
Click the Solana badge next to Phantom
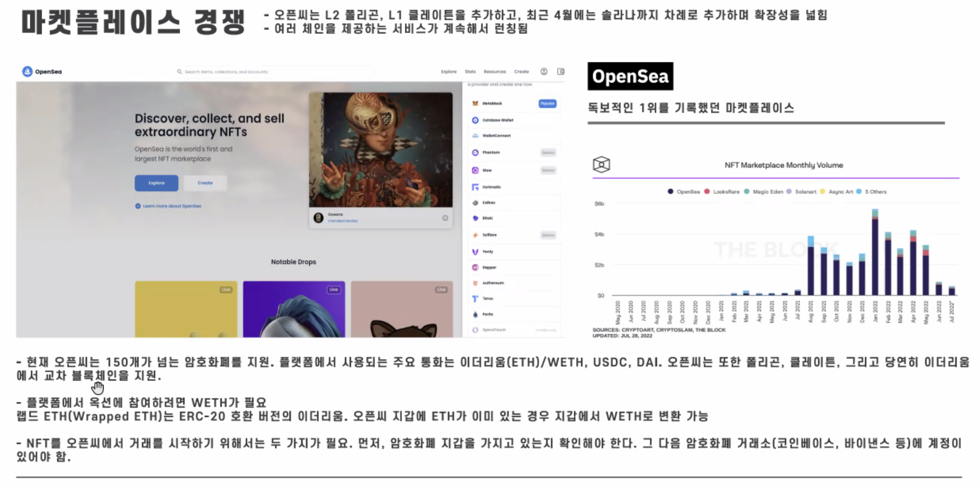548,153
